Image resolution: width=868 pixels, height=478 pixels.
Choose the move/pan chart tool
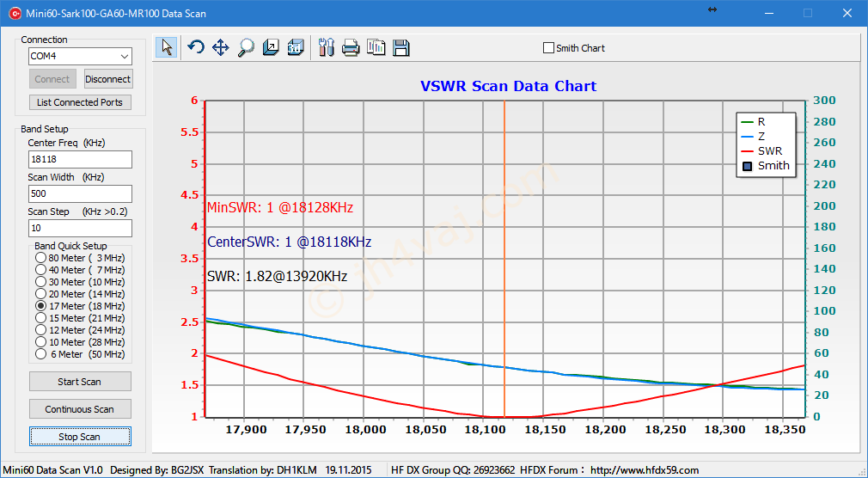221,47
